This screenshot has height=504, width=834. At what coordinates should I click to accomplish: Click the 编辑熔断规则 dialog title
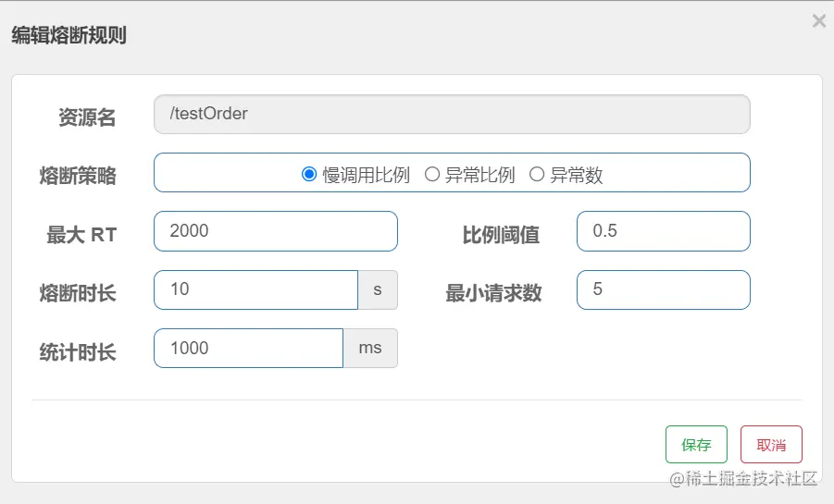coord(68,36)
